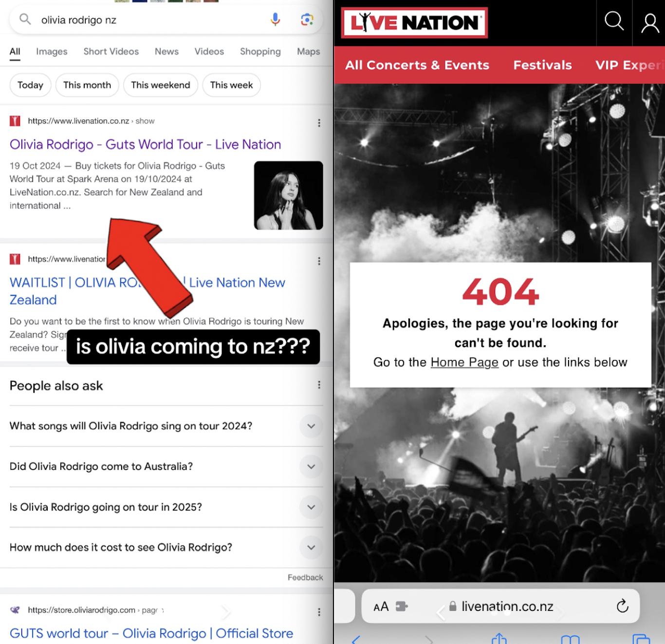This screenshot has height=644, width=665.
Task: Open 'GUTS world tour – Olivia Rodrigo | Official Store' link
Action: tap(151, 633)
